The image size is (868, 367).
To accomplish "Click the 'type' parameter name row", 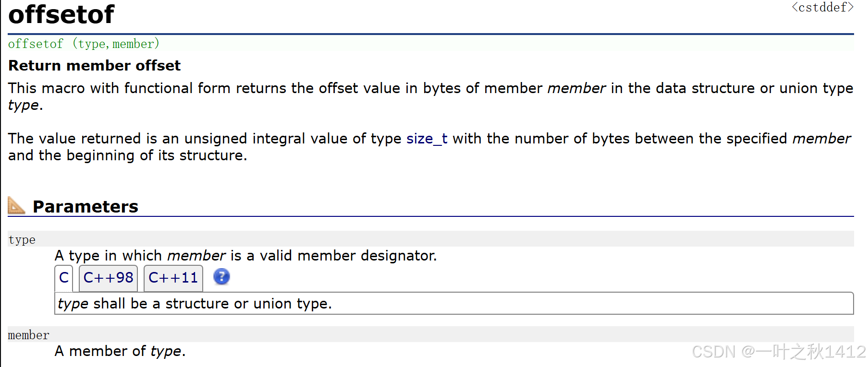I will [22, 239].
